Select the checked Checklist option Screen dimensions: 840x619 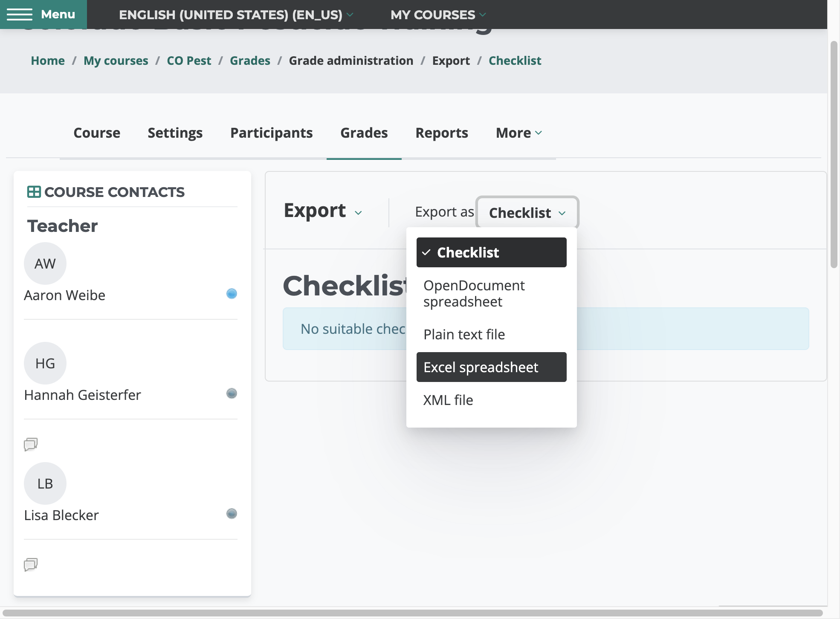click(x=491, y=252)
